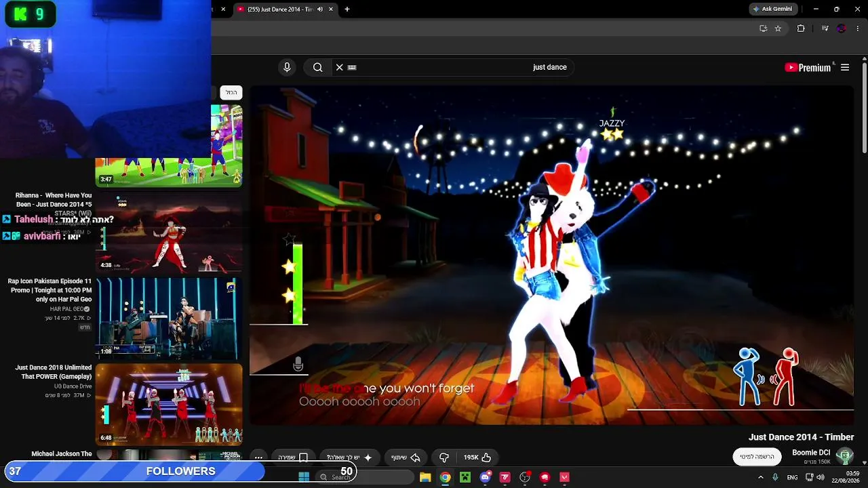Screen dimensions: 868x488
Task: Open File Explorer from the taskbar
Action: (425, 477)
